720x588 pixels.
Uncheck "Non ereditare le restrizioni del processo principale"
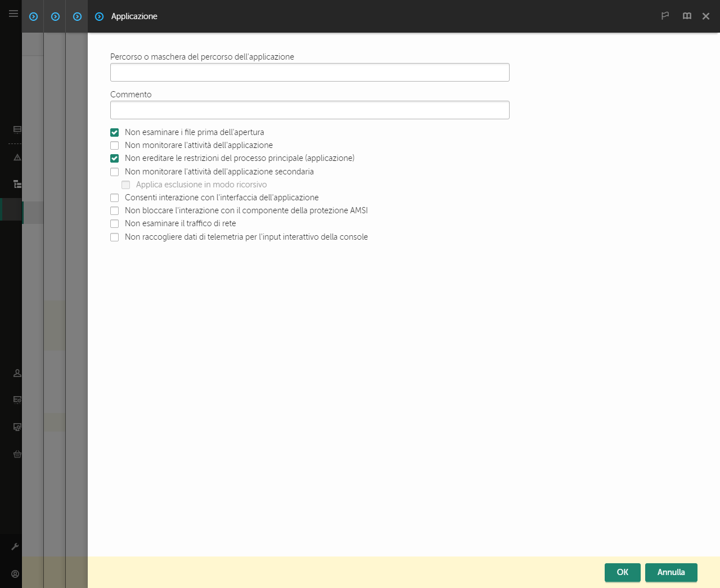click(114, 158)
